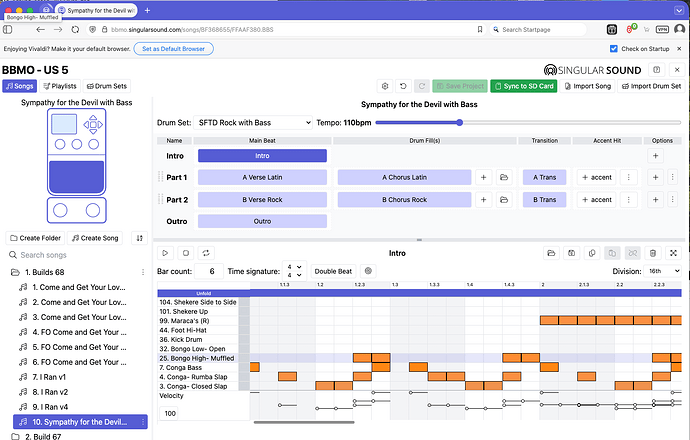Collapse the Builds 68 folder
The width and height of the screenshot is (690, 440).
point(14,273)
